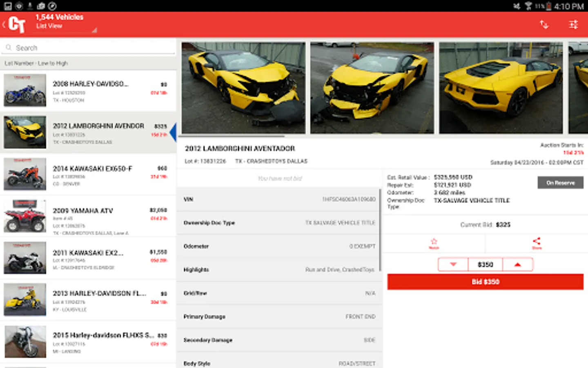Click the Est. Retail Value amount
Screen dimensions: 588x368
(453, 177)
